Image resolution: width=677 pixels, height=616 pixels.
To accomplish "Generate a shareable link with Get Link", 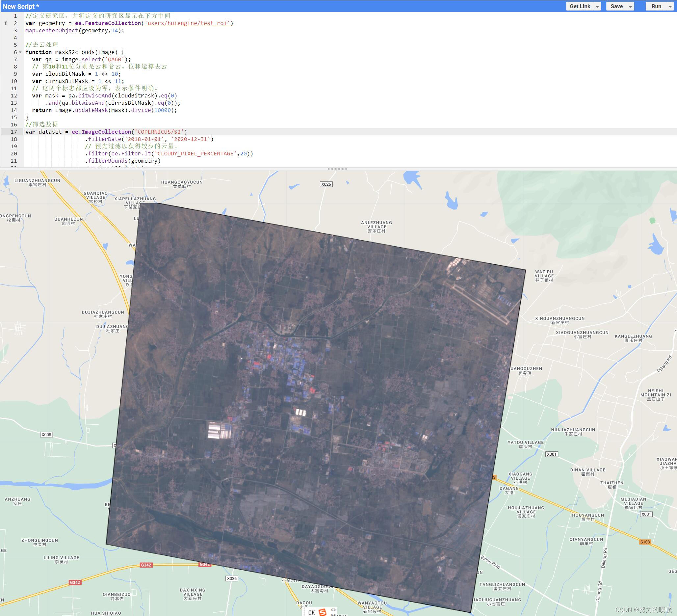I will (x=580, y=6).
